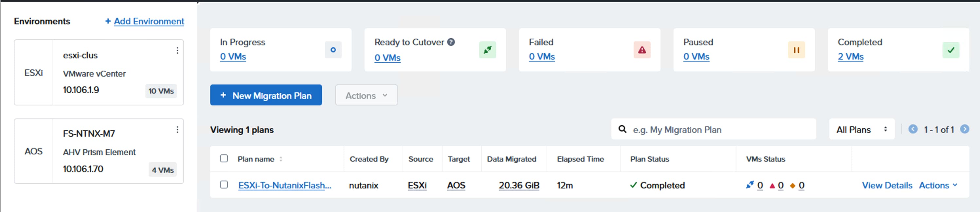The width and height of the screenshot is (980, 212).
Task: Expand the row Actions menu for the plan
Action: tap(938, 185)
